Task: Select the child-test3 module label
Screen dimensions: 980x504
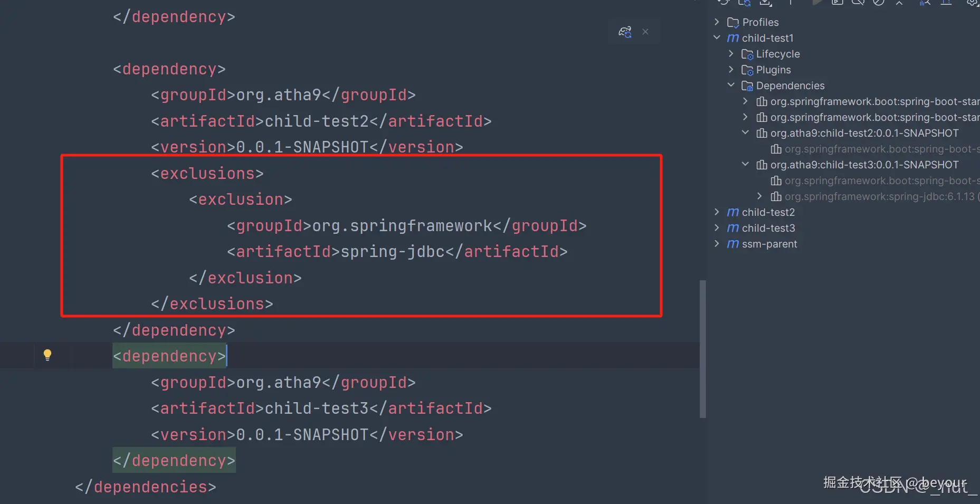Action: click(x=768, y=228)
